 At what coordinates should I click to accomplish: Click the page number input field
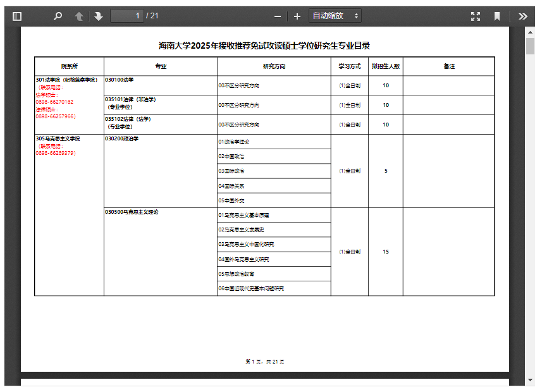(127, 16)
